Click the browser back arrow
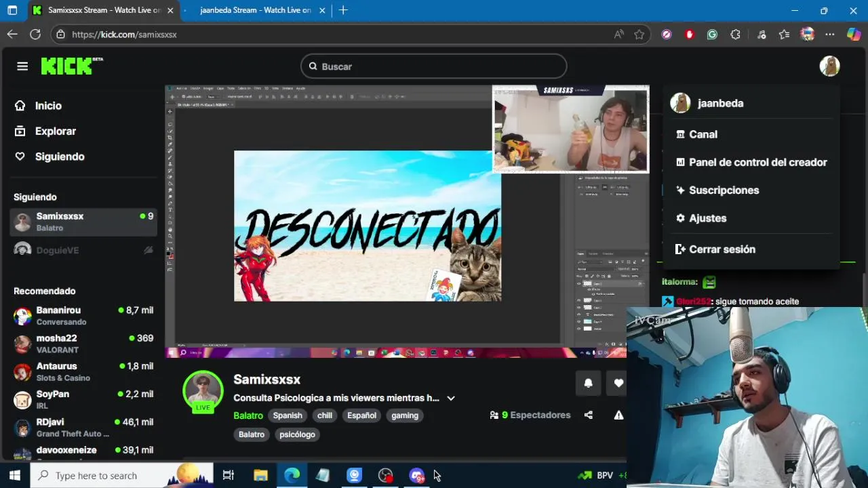 pos(12,34)
